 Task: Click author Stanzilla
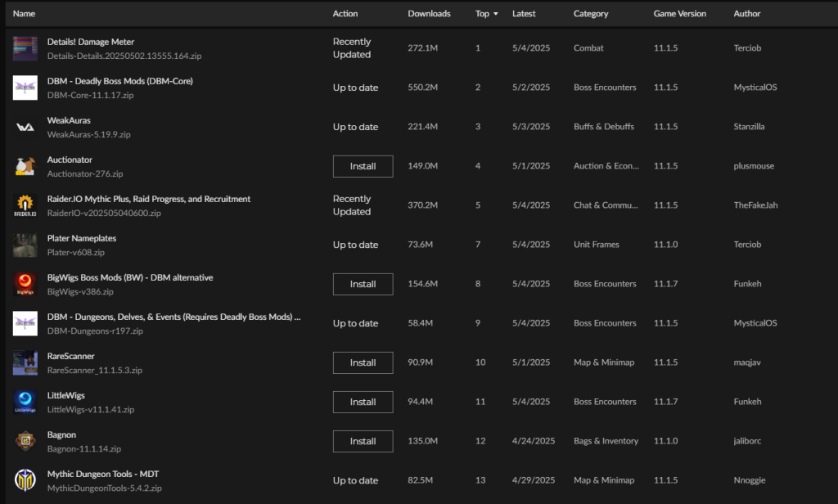tap(749, 127)
